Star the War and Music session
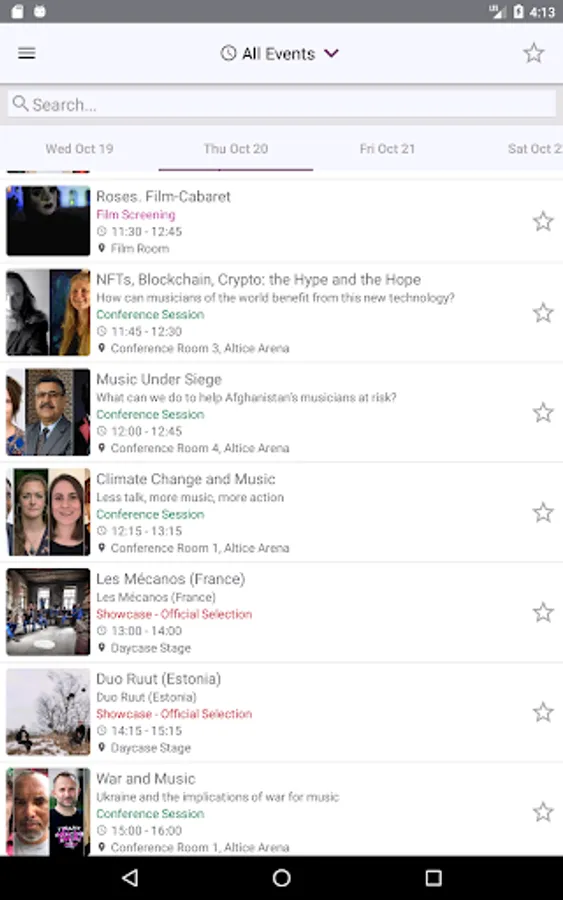 point(543,812)
